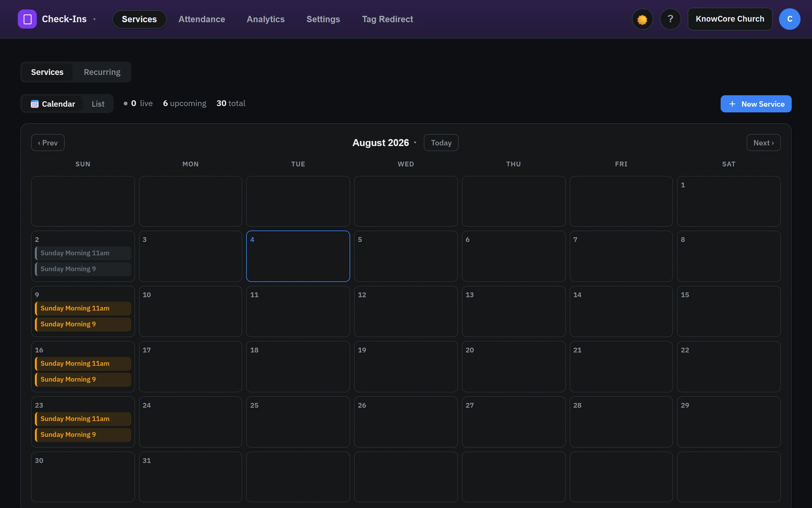The width and height of the screenshot is (812, 508).
Task: Click the '0 live' status text
Action: pyautogui.click(x=138, y=104)
